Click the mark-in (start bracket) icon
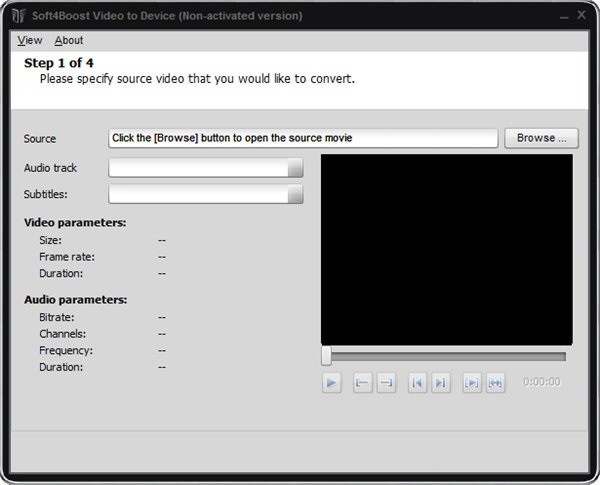The height and width of the screenshot is (485, 600). coord(362,382)
